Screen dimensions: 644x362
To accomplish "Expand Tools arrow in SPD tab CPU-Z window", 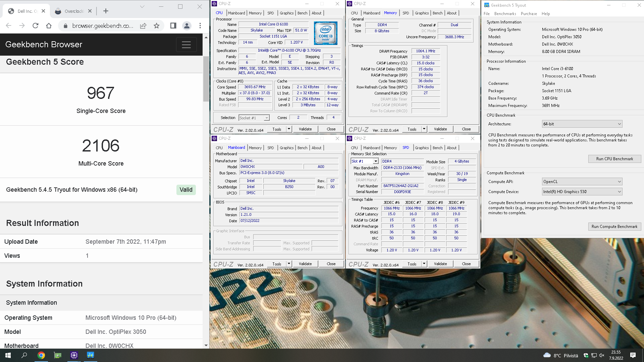I will (x=424, y=264).
